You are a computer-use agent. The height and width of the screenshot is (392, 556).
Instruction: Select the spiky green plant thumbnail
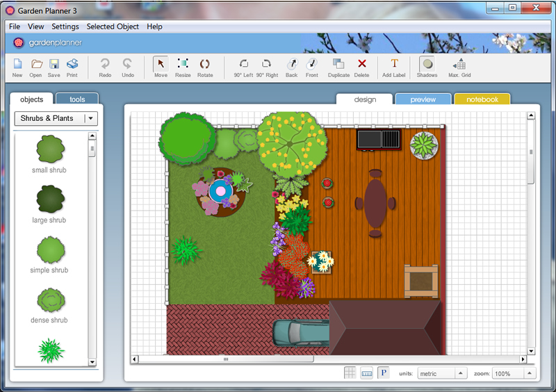(51, 350)
